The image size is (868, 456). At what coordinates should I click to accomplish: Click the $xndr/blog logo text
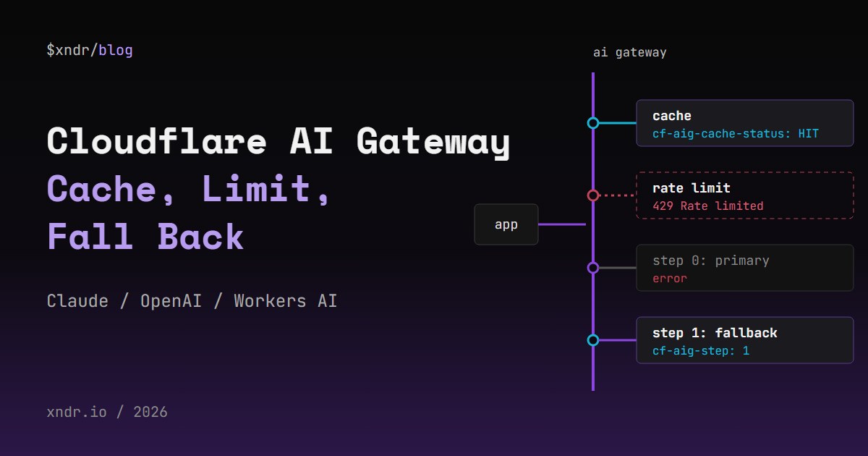click(90, 50)
